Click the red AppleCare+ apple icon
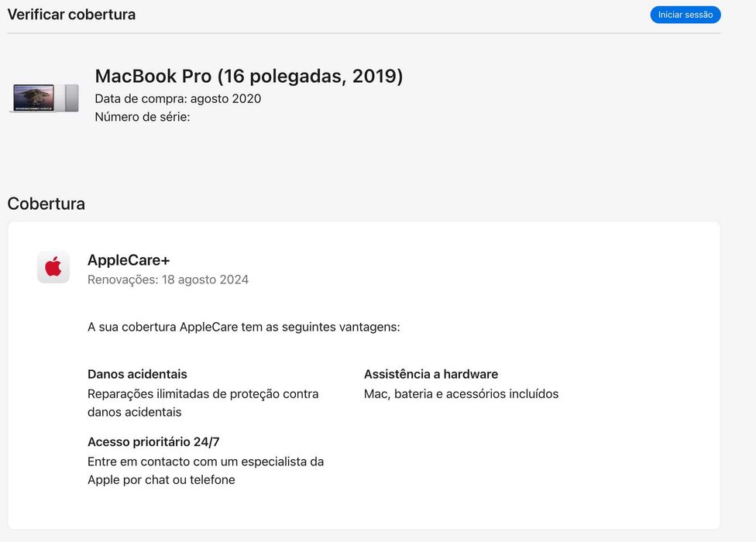756x542 pixels. coord(53,267)
